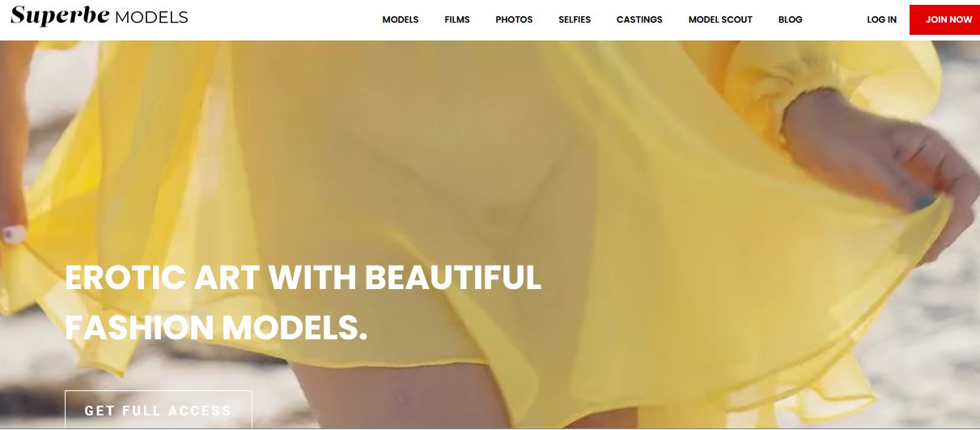Click the MODELS word inside the Superbe logo
980x430 pixels.
151,17
